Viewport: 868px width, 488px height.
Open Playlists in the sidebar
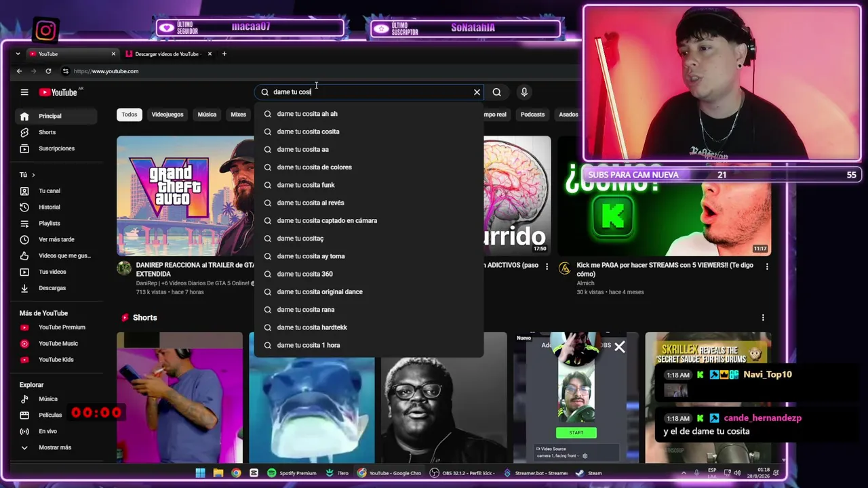click(x=56, y=224)
